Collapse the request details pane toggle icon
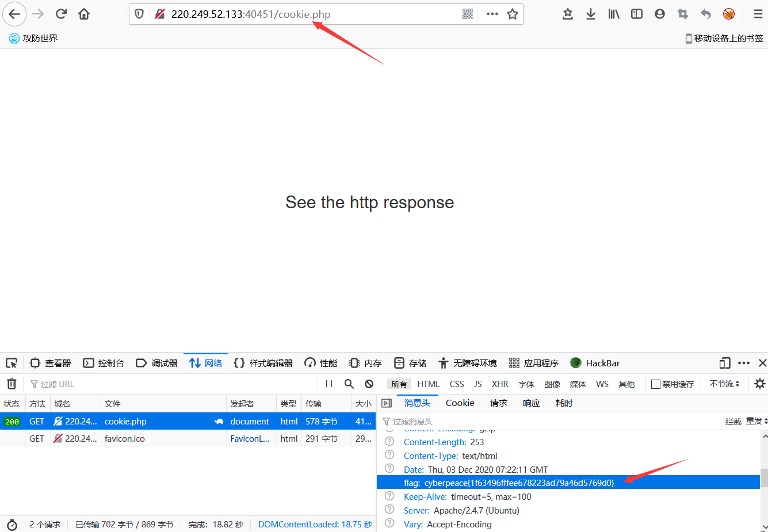The image size is (768, 532). (387, 403)
